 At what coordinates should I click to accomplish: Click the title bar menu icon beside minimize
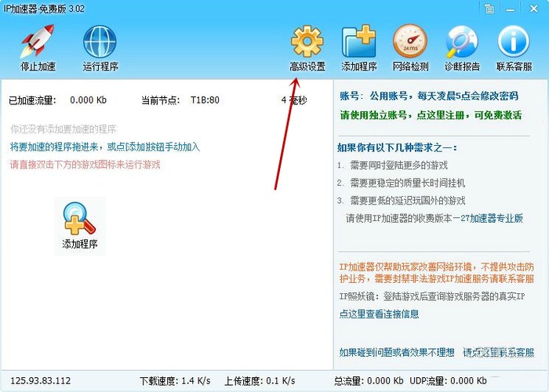coord(489,9)
